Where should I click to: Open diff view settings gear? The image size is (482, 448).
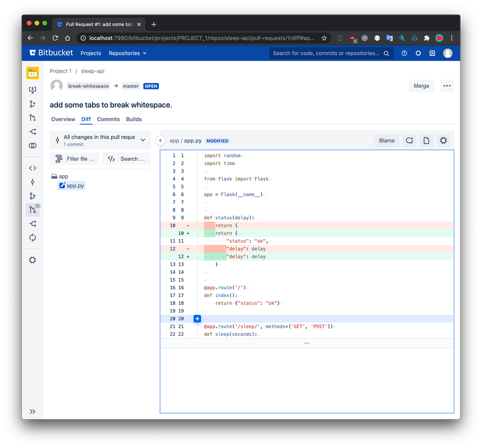pos(443,141)
